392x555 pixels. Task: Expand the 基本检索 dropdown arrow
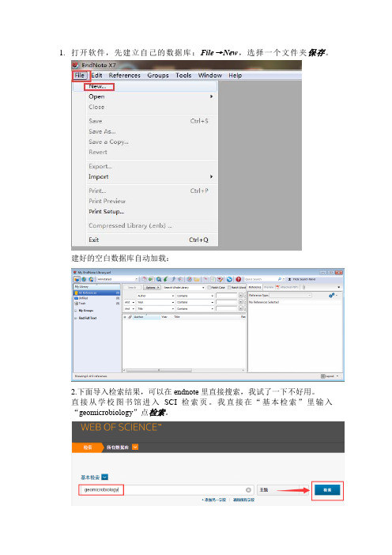[105, 478]
